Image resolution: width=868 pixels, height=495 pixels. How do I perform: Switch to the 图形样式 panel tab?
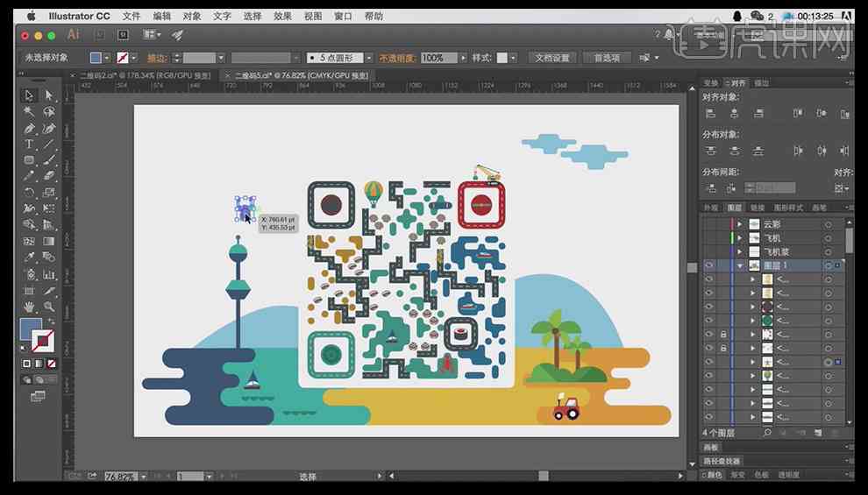click(787, 208)
